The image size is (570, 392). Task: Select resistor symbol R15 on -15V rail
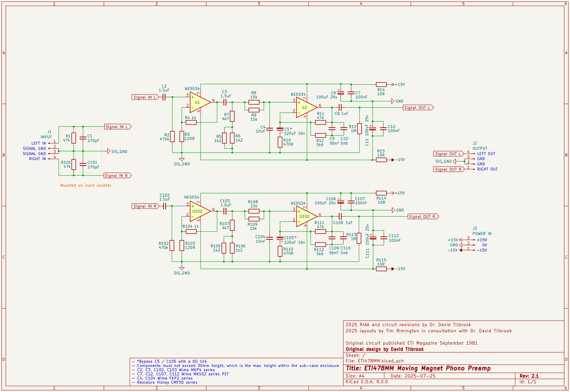pos(381,160)
